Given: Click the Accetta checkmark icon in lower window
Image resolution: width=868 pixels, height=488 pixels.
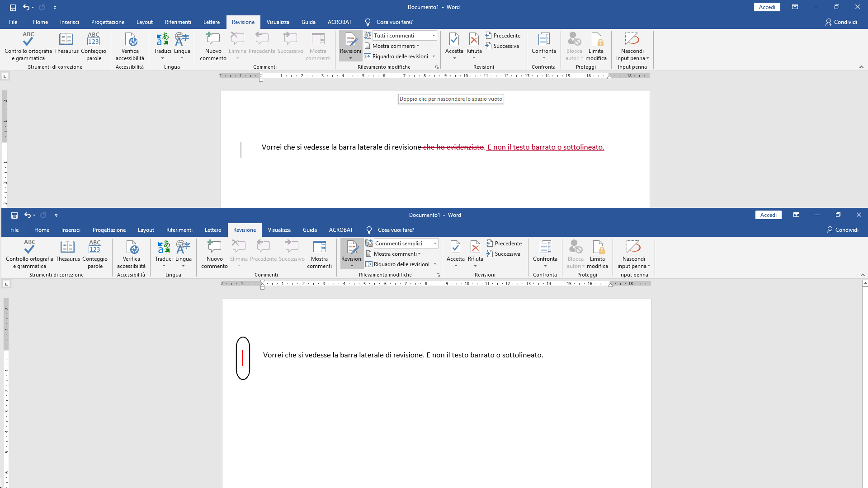Looking at the screenshot, I should (456, 247).
